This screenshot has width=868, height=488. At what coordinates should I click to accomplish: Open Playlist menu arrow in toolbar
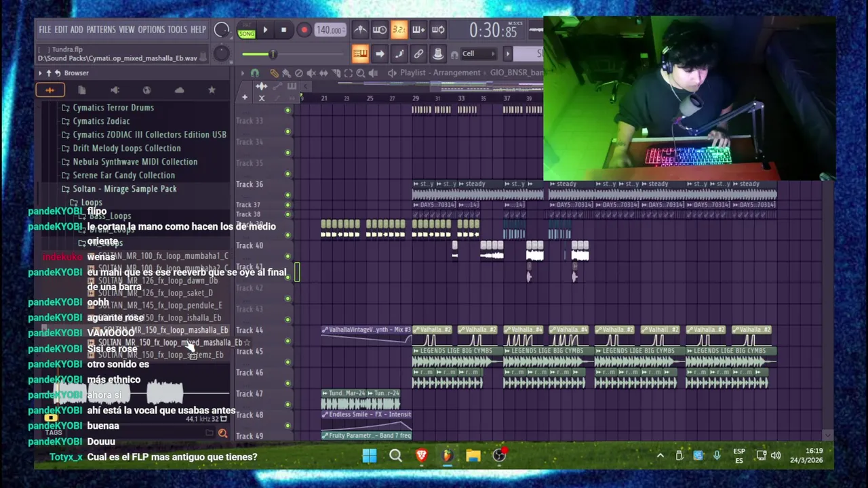pyautogui.click(x=242, y=73)
